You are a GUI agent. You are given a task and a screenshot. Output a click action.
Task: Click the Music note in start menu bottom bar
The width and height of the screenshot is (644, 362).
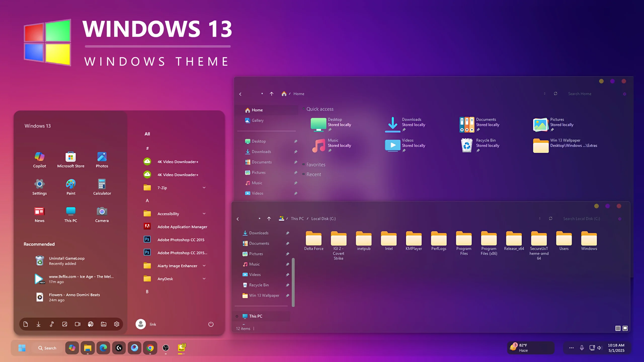tap(52, 324)
